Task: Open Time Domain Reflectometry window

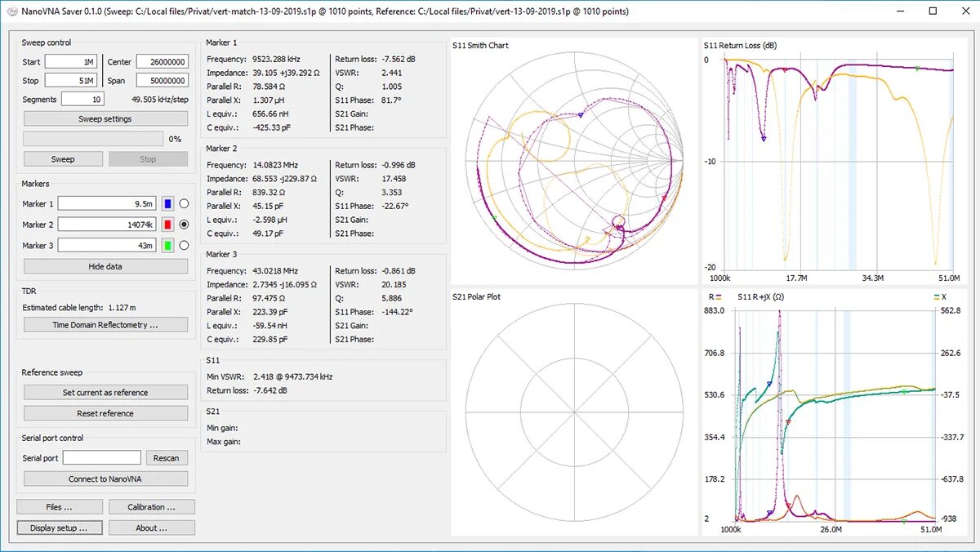Action: (x=105, y=325)
